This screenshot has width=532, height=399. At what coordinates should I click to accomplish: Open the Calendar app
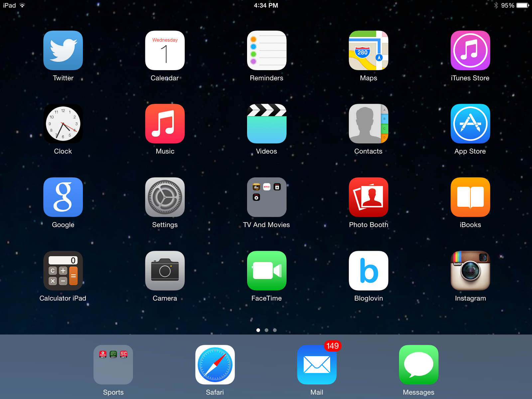coord(165,51)
